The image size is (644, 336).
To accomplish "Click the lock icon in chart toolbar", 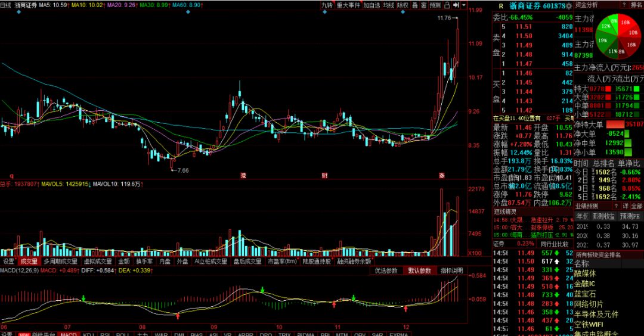I will 447,5.
